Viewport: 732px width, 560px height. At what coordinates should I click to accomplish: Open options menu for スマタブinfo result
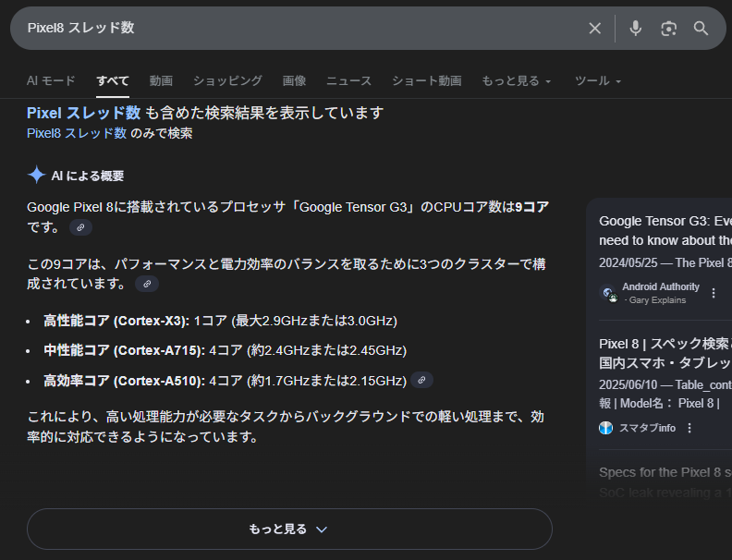[x=689, y=428]
